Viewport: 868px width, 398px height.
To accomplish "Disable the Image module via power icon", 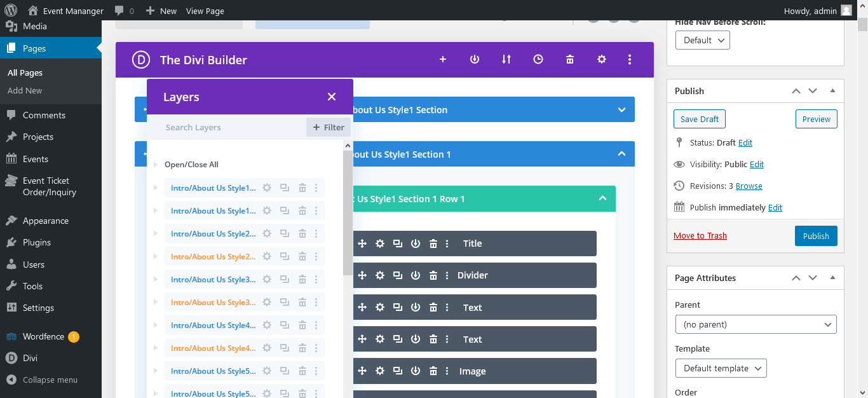I will [x=416, y=371].
